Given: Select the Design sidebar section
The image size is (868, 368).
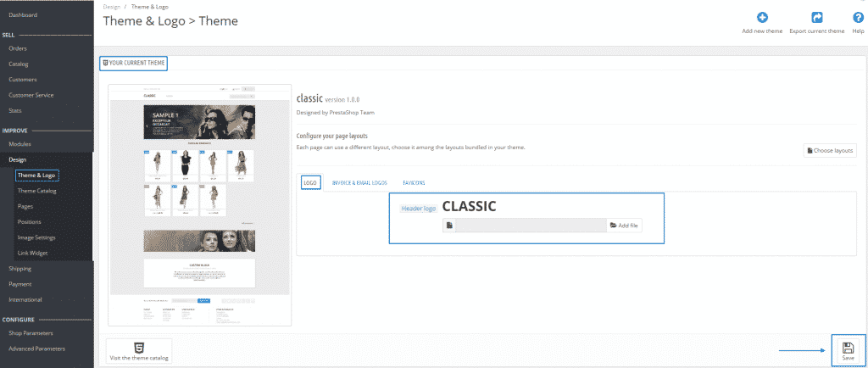Looking at the screenshot, I should (17, 160).
